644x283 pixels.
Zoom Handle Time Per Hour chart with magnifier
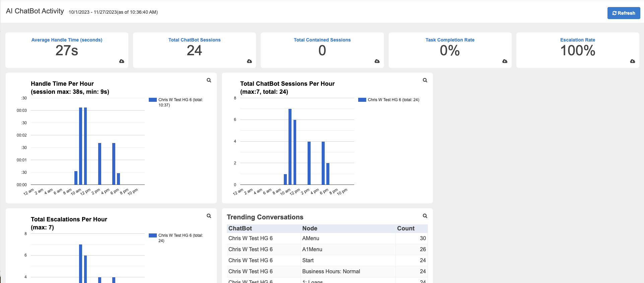(209, 80)
